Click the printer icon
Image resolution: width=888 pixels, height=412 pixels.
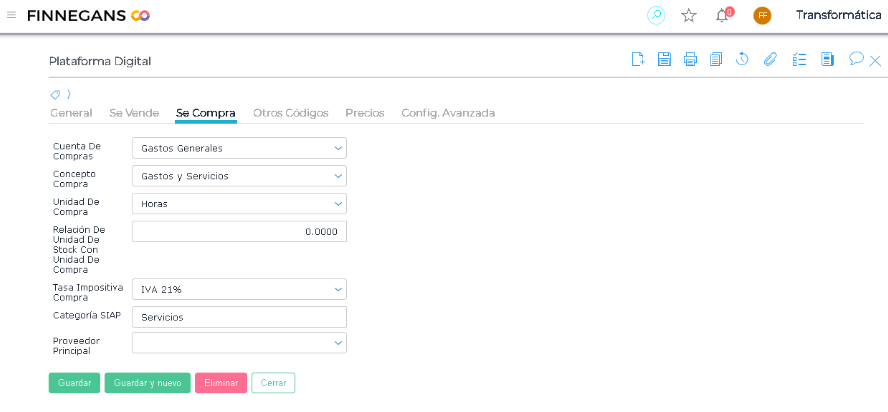[x=690, y=60]
